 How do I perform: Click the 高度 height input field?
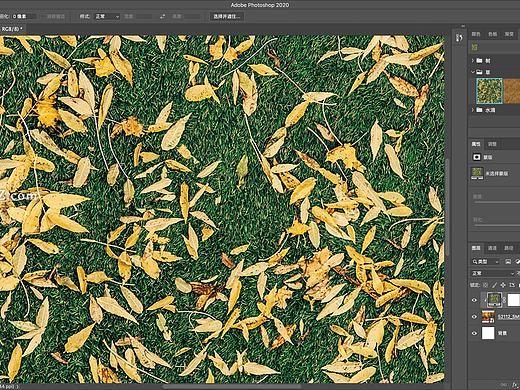pyautogui.click(x=193, y=16)
